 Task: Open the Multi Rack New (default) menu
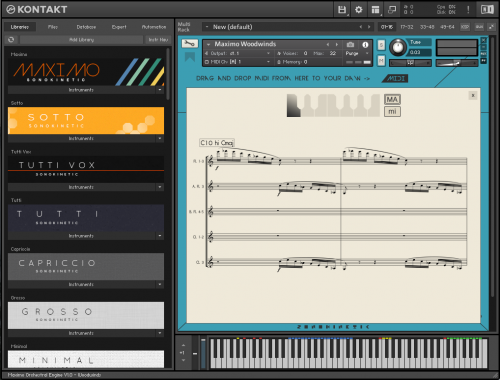(x=287, y=27)
